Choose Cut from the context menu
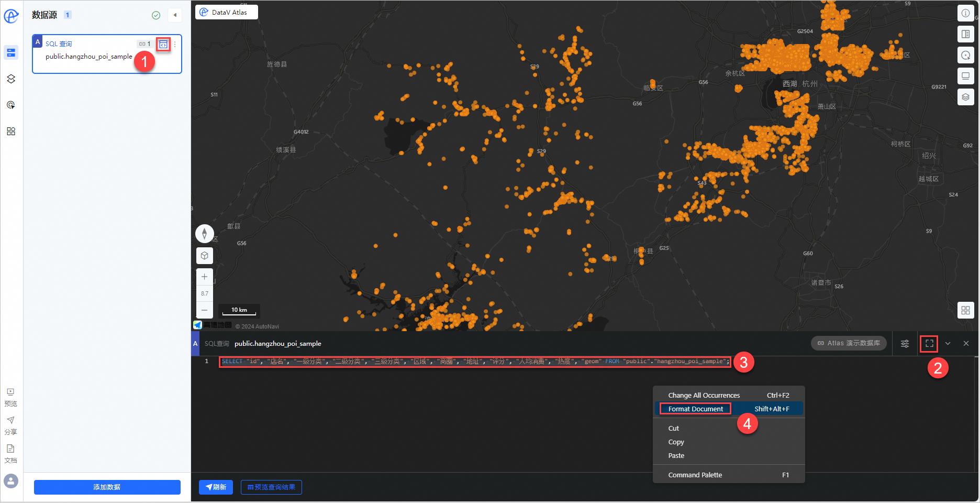The image size is (980, 503). tap(729, 429)
